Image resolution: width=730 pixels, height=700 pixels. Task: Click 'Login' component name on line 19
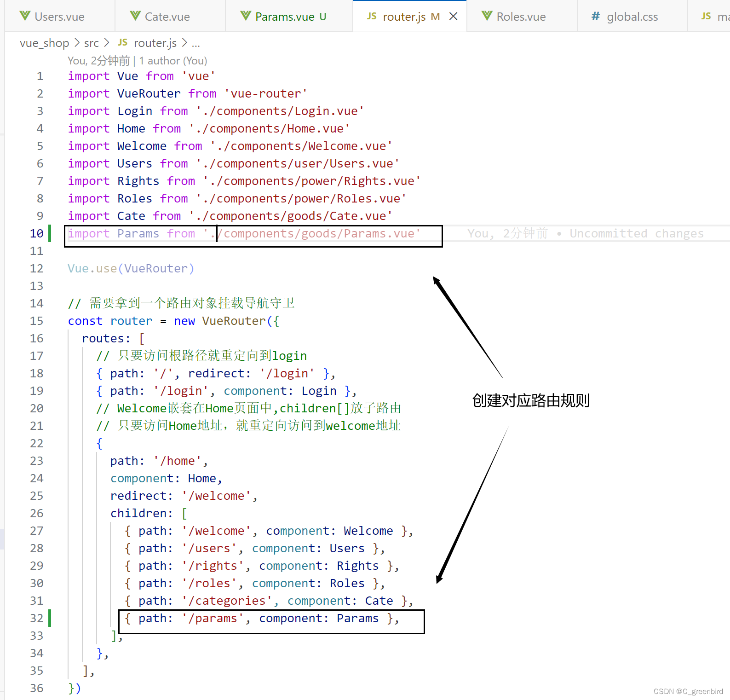tap(319, 391)
